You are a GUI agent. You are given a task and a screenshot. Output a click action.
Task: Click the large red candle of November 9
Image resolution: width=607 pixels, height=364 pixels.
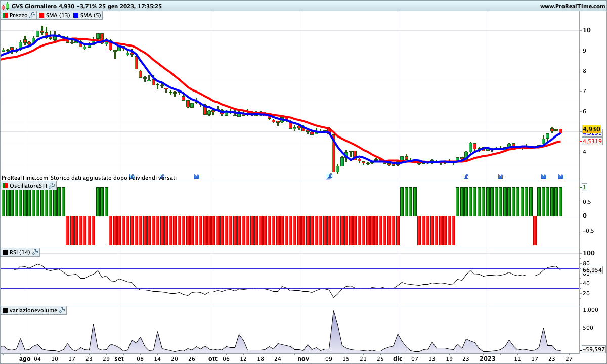tap(333, 153)
